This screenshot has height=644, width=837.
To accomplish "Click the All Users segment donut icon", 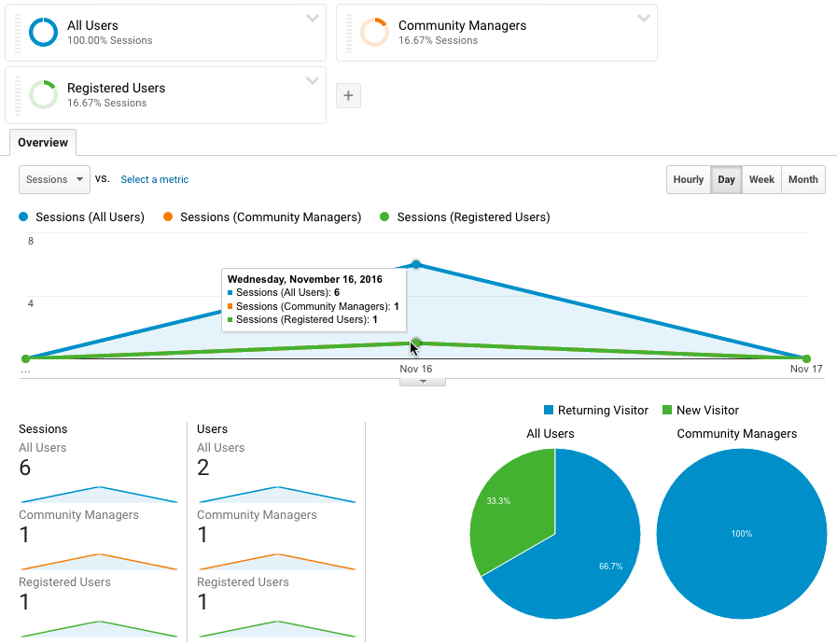I will 43,33.
